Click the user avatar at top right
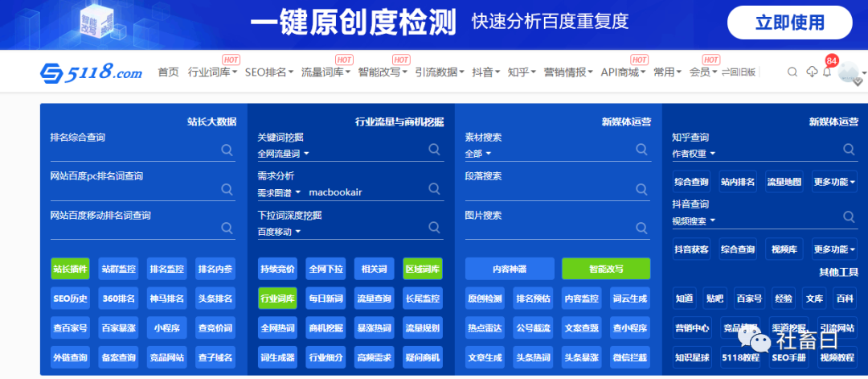 pos(848,72)
